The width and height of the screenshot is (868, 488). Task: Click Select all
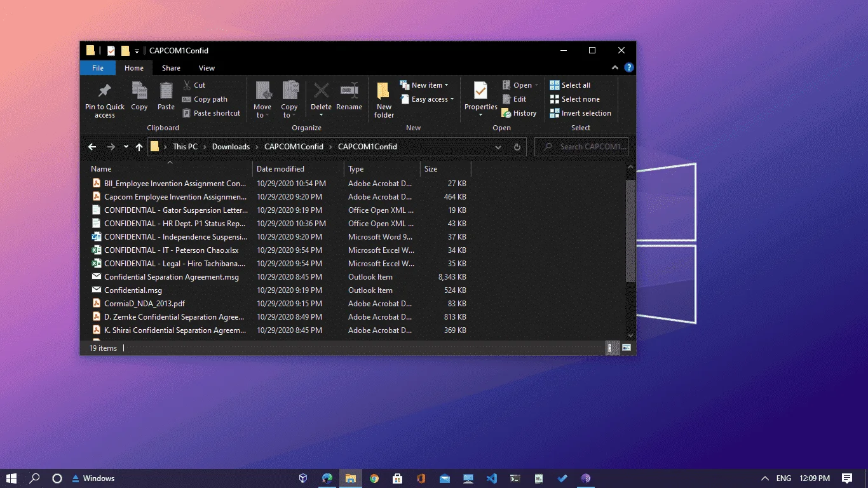coord(570,85)
